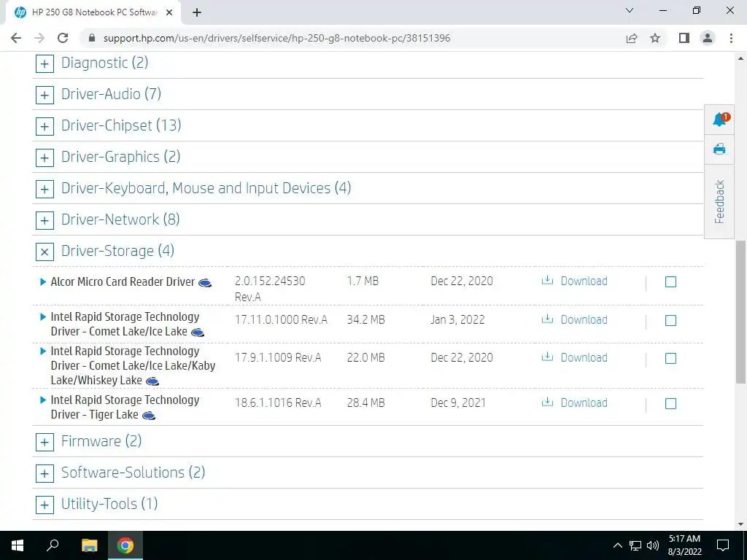Click info icon beside Comet Lake/Ice Lake driver
Image resolution: width=747 pixels, height=560 pixels.
198,332
